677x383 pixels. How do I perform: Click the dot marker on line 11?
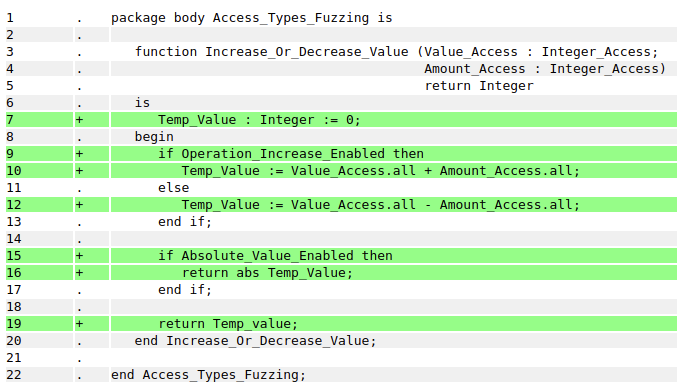pos(79,189)
